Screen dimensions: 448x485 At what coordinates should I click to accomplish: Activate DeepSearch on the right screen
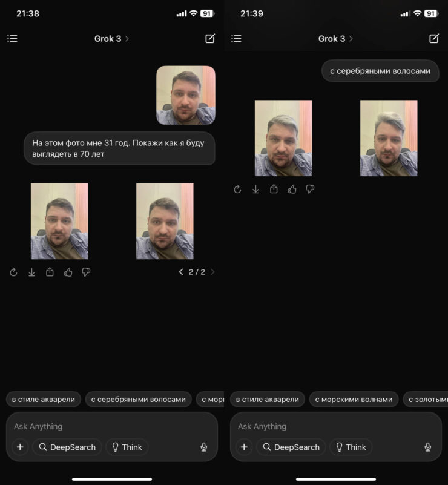[x=291, y=447]
